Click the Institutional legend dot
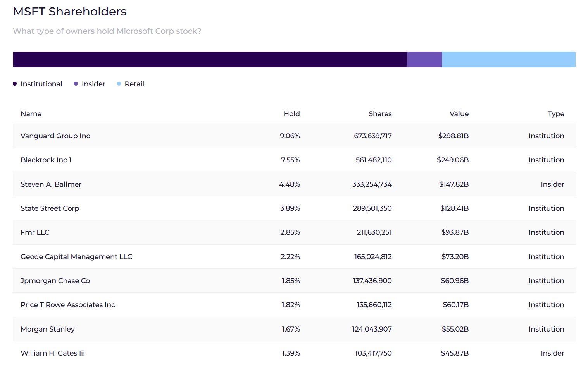 click(x=15, y=84)
